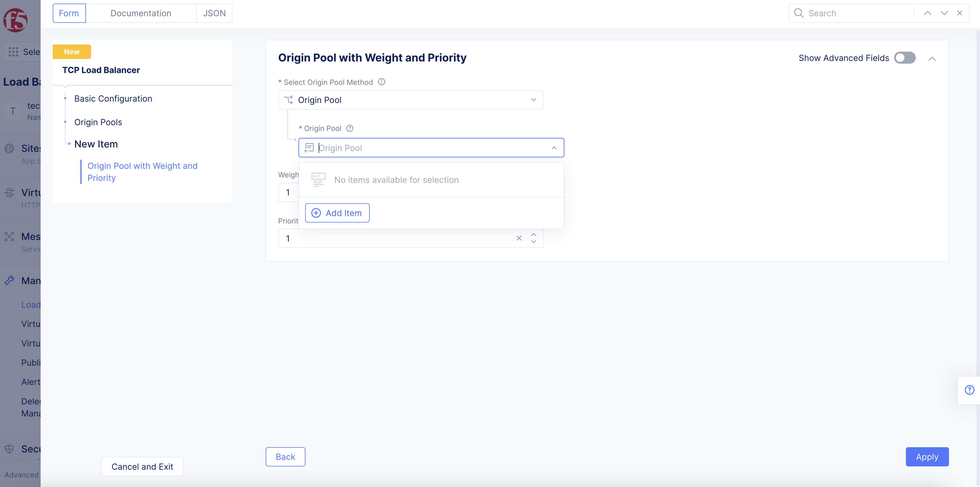Screen dimensions: 980x487
Task: Open the JSON tab
Action: [214, 13]
